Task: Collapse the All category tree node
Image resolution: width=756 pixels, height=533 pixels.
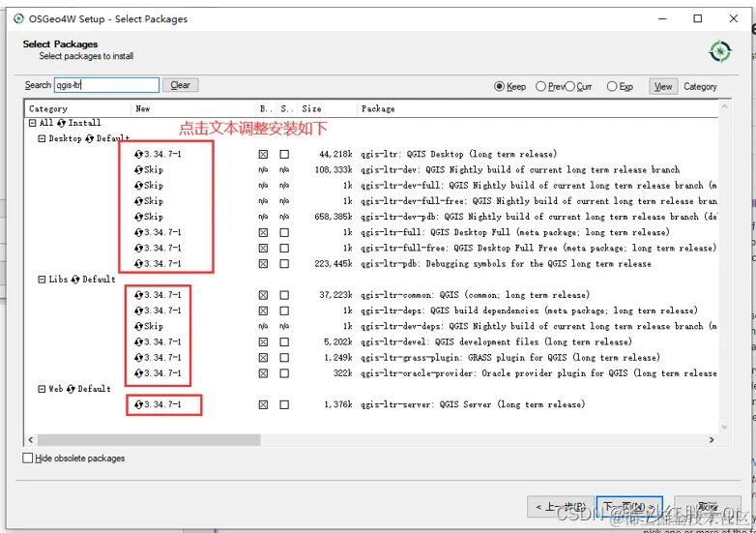Action: tap(32, 123)
